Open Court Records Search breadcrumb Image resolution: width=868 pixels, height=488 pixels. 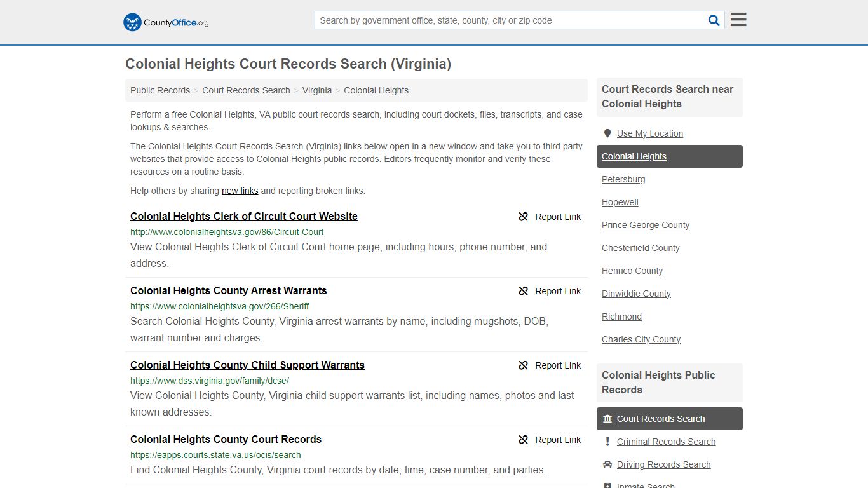coord(246,90)
